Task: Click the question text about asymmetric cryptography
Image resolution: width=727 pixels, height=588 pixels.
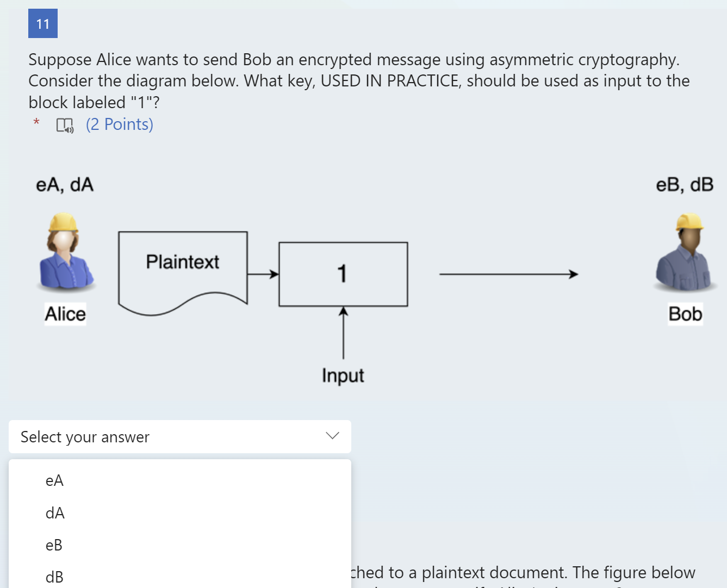Action: tap(359, 80)
